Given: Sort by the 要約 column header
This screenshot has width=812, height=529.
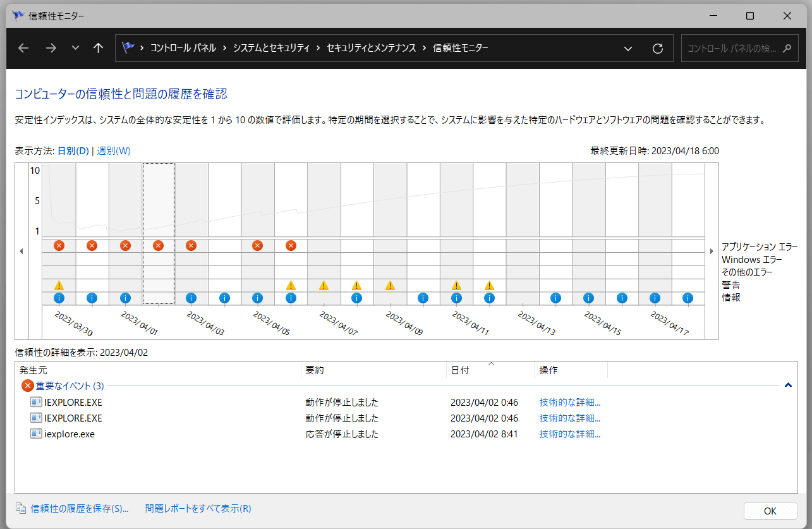Looking at the screenshot, I should tap(373, 370).
